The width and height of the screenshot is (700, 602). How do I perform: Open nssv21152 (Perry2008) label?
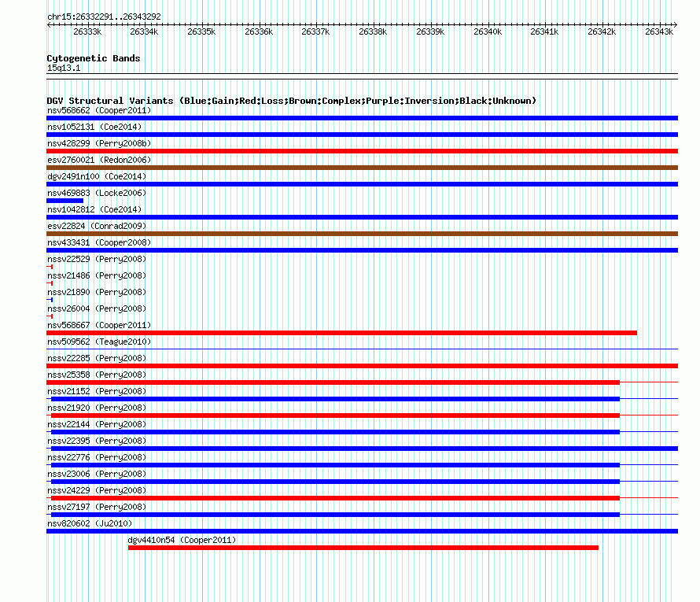[97, 391]
